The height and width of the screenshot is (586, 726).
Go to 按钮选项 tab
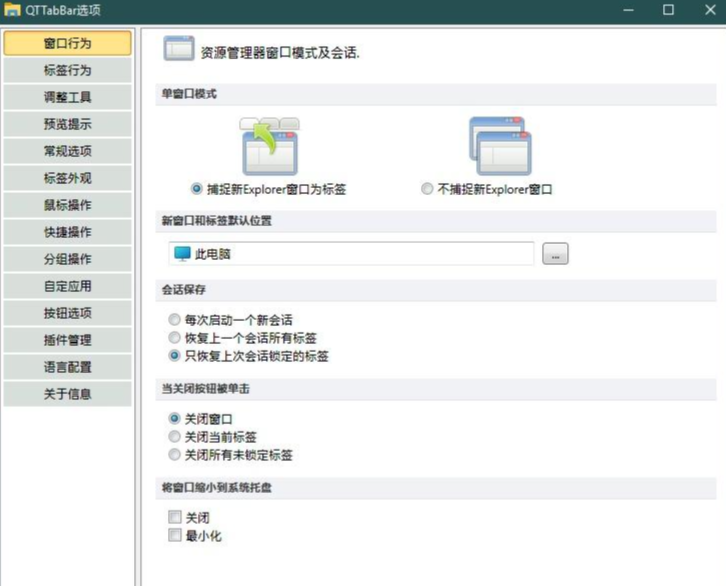coord(67,313)
